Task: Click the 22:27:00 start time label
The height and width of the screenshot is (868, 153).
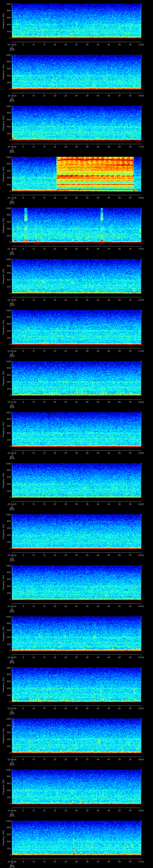Action: 12,708
